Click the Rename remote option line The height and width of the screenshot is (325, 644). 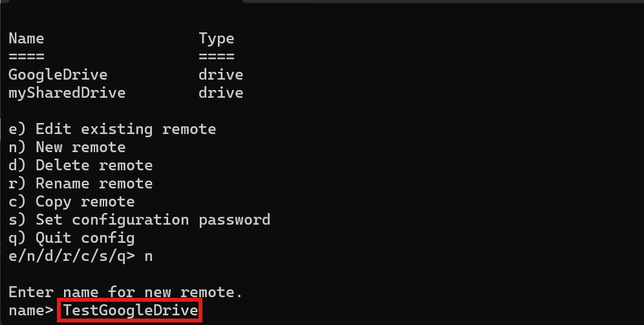pyautogui.click(x=80, y=183)
